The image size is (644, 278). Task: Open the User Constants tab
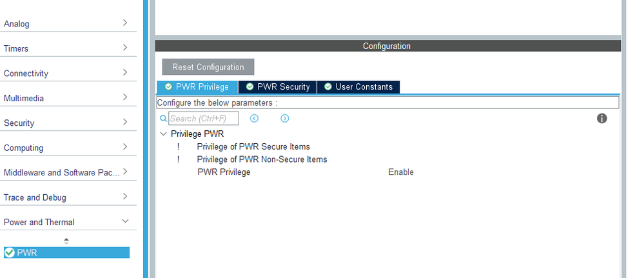[358, 87]
